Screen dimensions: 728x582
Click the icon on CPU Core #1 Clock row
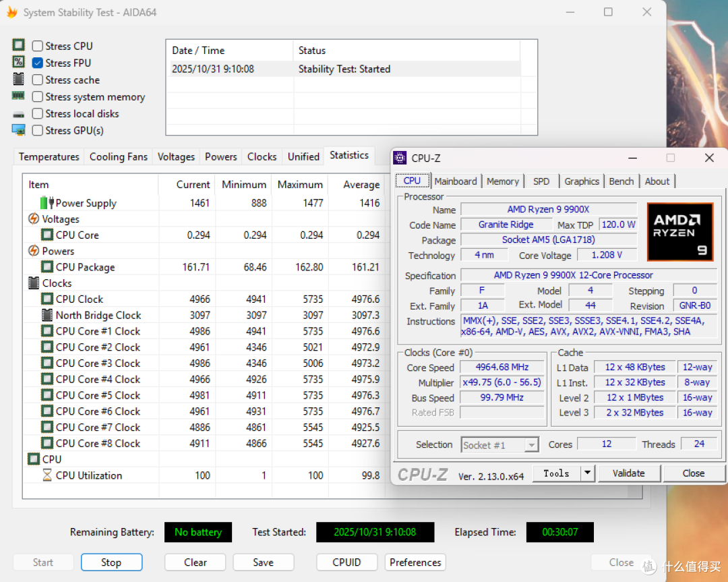point(47,331)
